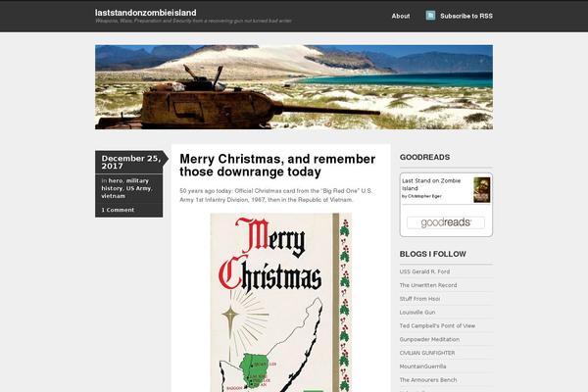This screenshot has width=588, height=392.
Task: Open Christopher Eger author link
Action: [424, 196]
